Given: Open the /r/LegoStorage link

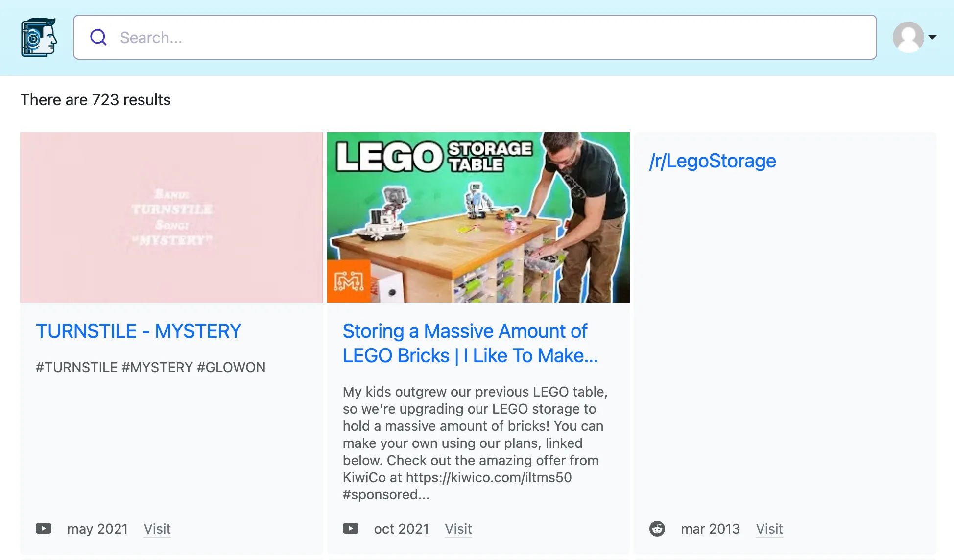Looking at the screenshot, I should (713, 161).
